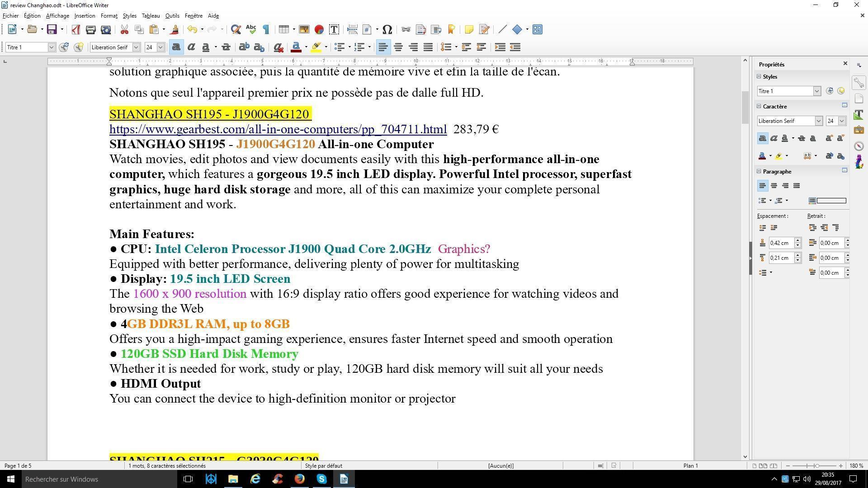Open the Format menu
The height and width of the screenshot is (488, 868).
pyautogui.click(x=109, y=16)
